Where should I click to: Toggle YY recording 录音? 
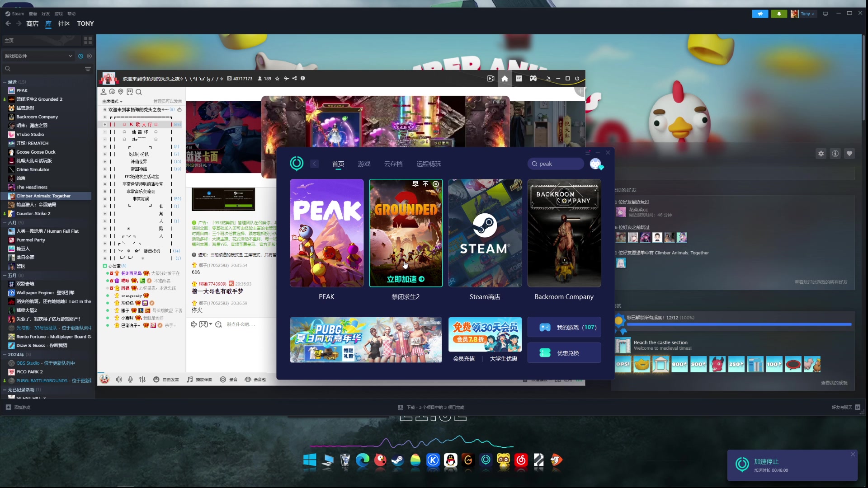(229, 380)
